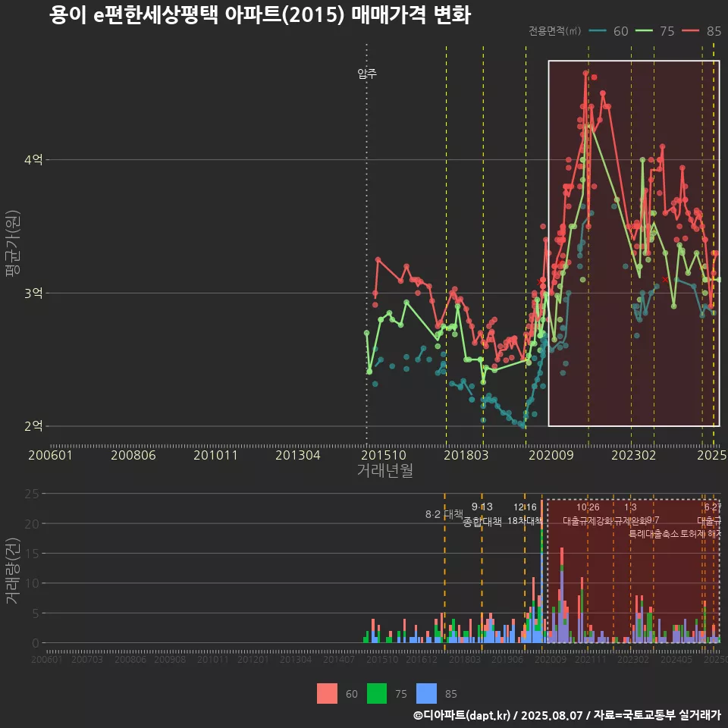The image size is (728, 728).
Task: Click 201803 on the price chart x-axis
Action: (x=466, y=455)
